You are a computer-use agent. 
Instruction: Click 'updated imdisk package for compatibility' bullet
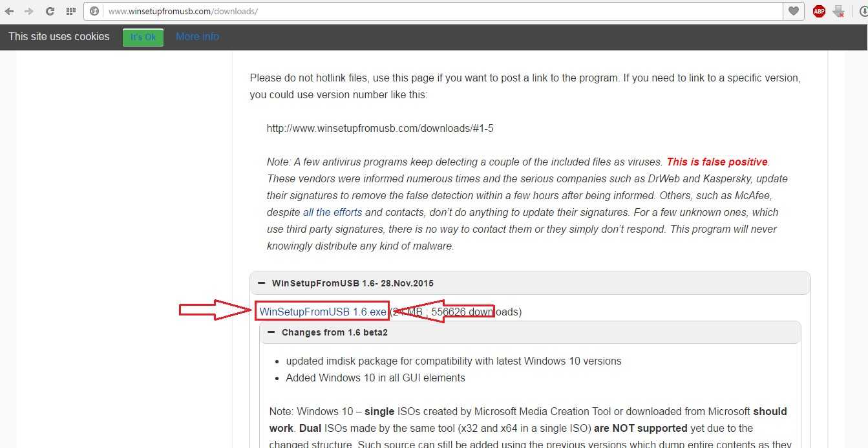click(x=454, y=361)
